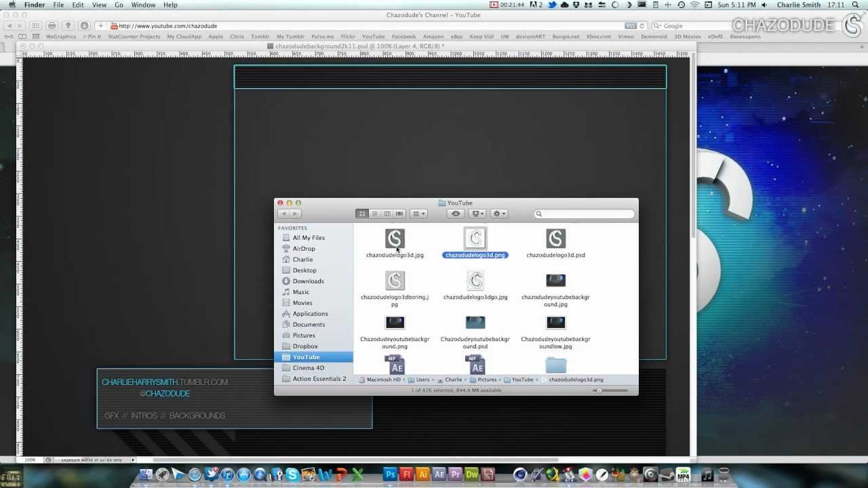Launch Flash from the Dock
Screen dimensions: 868x488
point(406,474)
